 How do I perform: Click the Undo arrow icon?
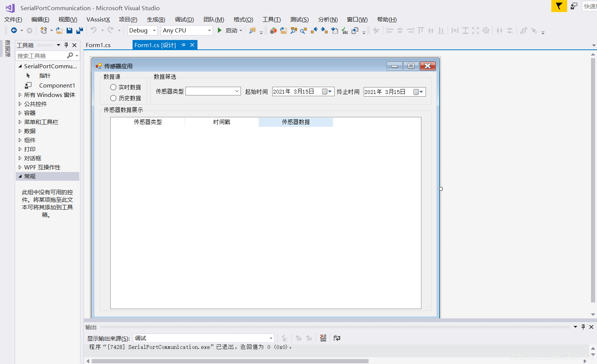coord(94,30)
